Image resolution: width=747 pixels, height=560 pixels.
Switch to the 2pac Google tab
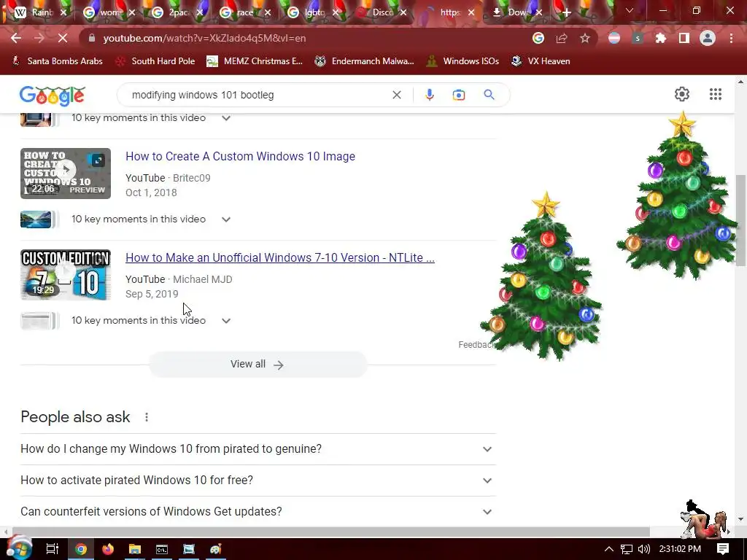tap(177, 12)
